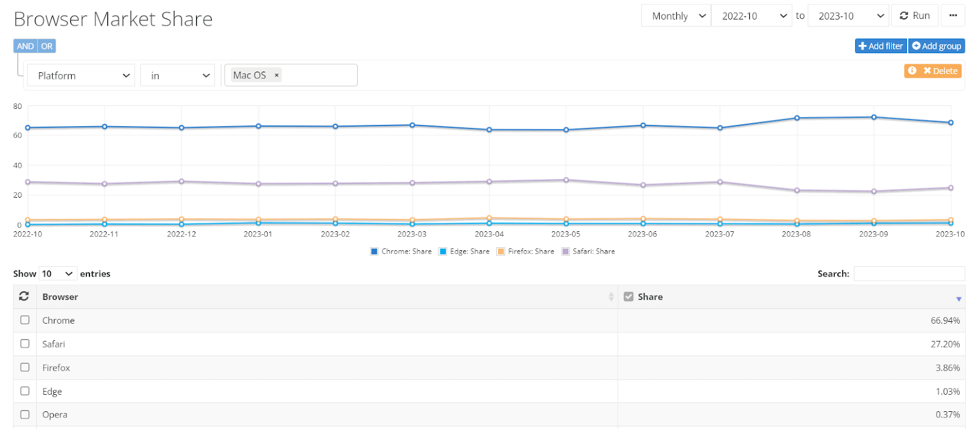The width and height of the screenshot is (980, 429).
Task: Click the Chrome legend color swatch
Action: [374, 252]
